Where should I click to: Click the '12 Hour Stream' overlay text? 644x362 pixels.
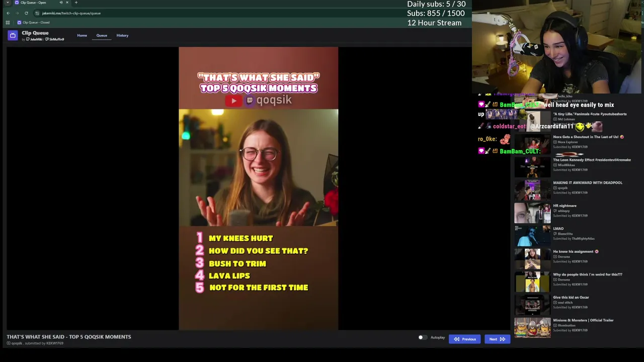tap(434, 23)
